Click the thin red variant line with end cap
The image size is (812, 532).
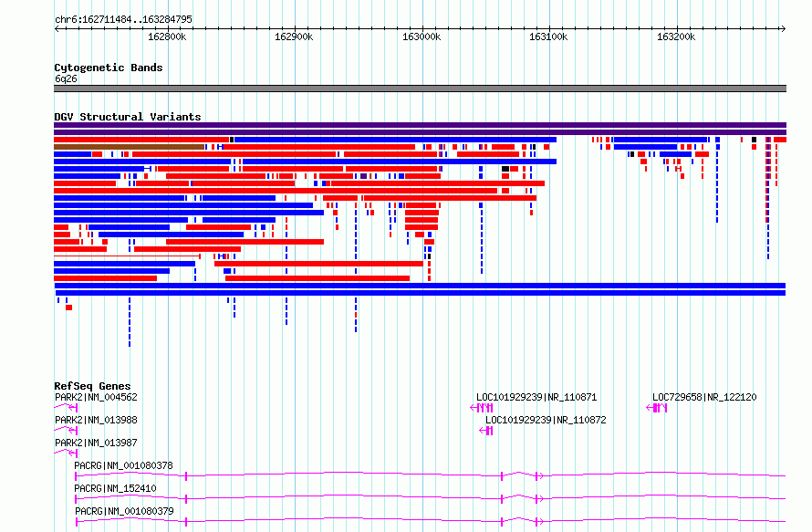pos(128,256)
